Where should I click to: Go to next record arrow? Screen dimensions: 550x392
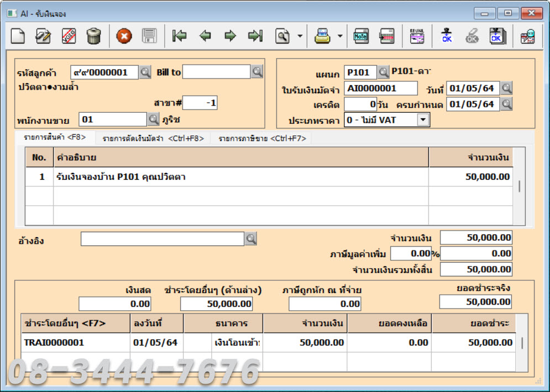click(230, 36)
